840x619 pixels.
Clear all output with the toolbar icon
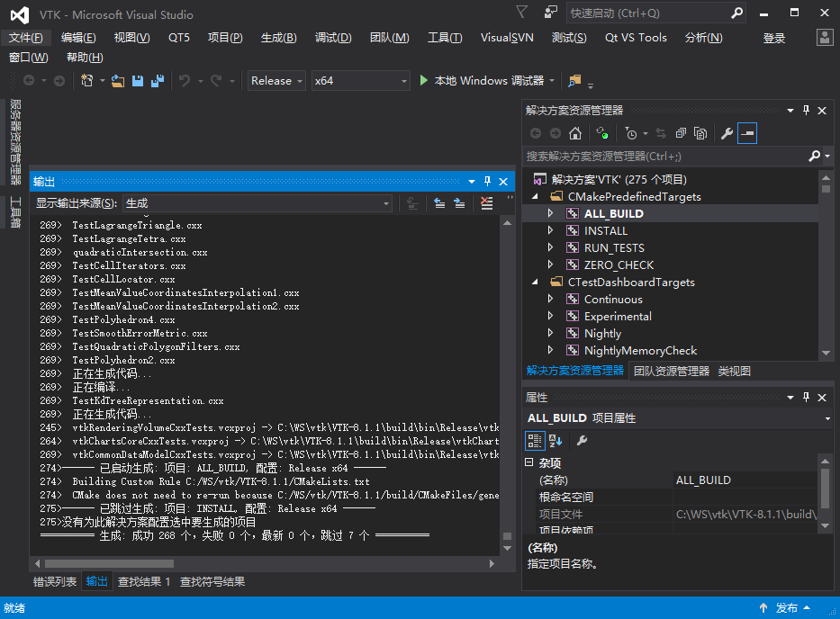point(487,203)
